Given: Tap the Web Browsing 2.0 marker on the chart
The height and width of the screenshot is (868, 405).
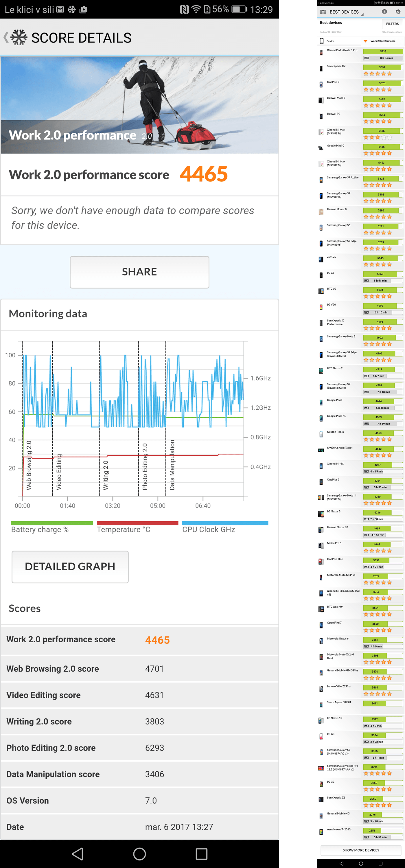Looking at the screenshot, I should pos(29,465).
